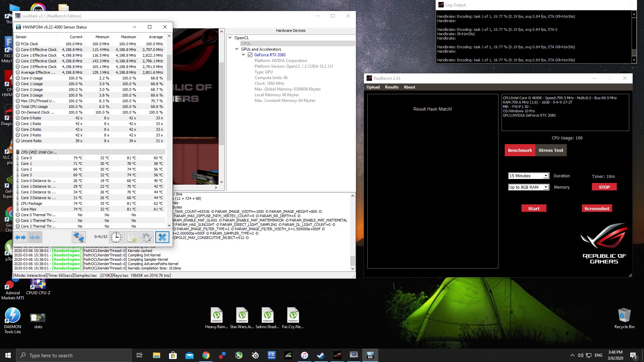Viewport: 644px width, 362px height.
Task: Take a RealBench Screenshot
Action: (597, 208)
